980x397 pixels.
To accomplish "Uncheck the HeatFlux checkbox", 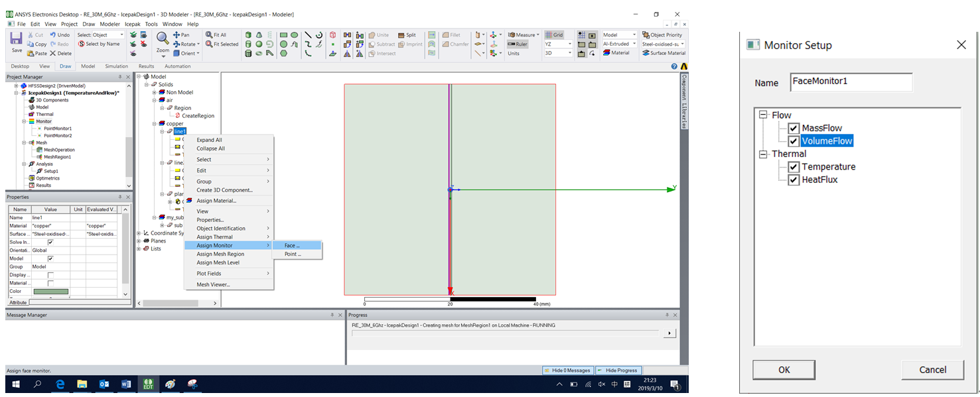I will [x=793, y=180].
